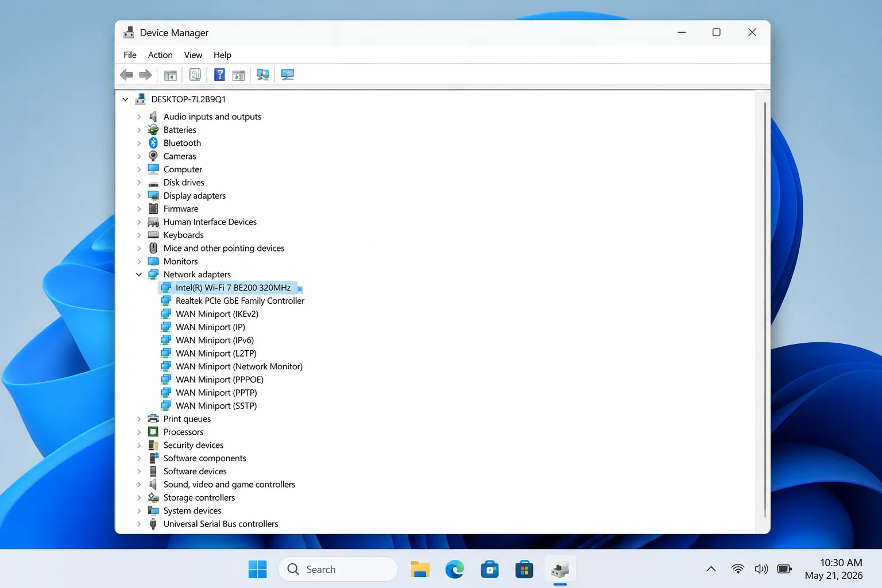The height and width of the screenshot is (588, 882).
Task: Select Realtek PCIe GbE Family Controller
Action: tap(240, 301)
